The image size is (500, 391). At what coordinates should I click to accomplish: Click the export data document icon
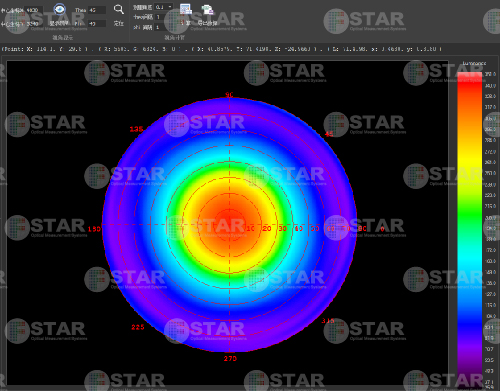click(x=207, y=10)
